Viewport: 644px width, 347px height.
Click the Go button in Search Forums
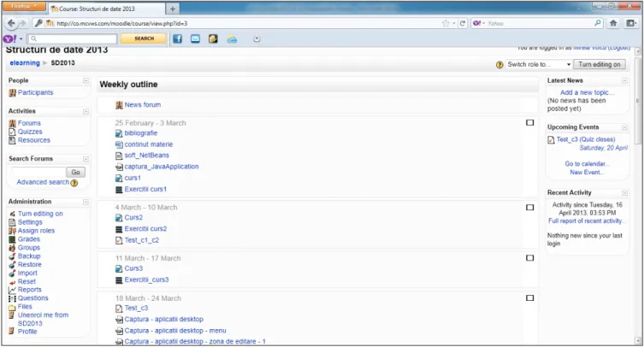click(x=75, y=172)
